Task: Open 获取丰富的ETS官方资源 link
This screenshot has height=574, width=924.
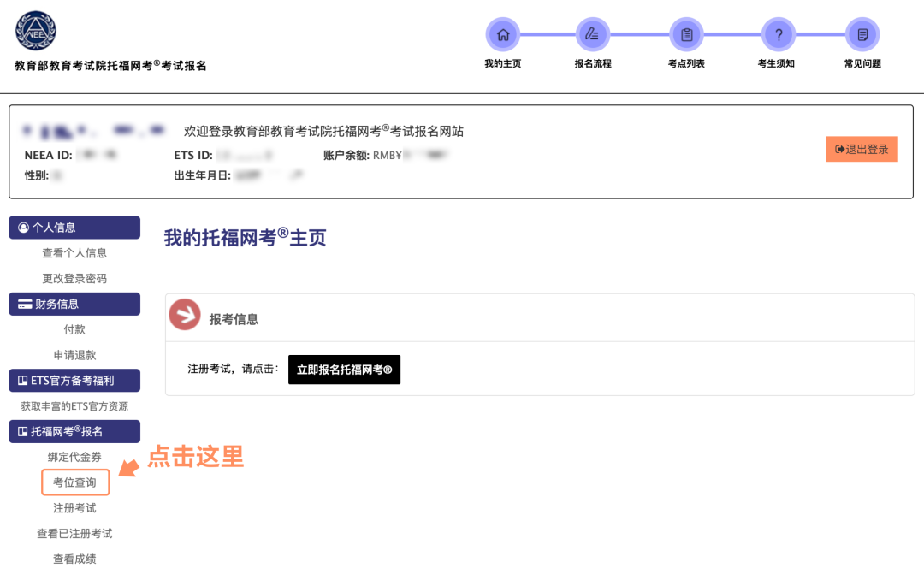Action: 74,406
